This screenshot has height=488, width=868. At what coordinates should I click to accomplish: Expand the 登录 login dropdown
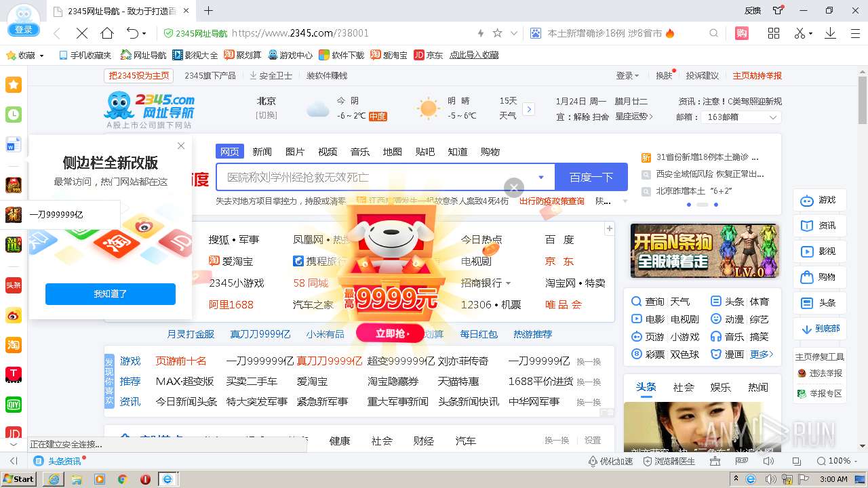[627, 76]
